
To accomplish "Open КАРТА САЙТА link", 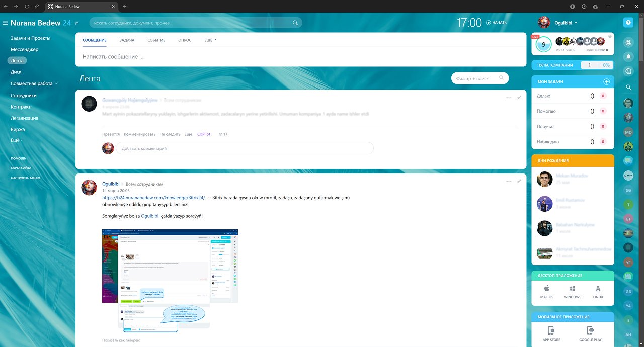I will tap(21, 167).
